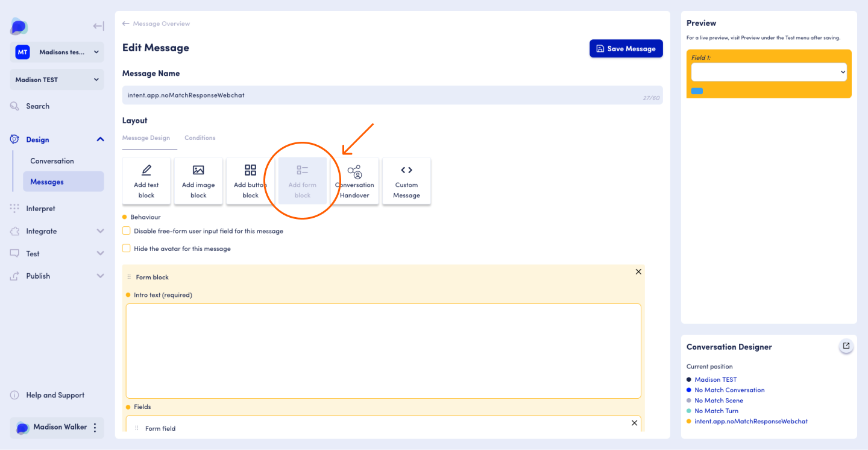Open the Field 1 dropdown in Preview
This screenshot has height=450, width=868.
(x=769, y=72)
